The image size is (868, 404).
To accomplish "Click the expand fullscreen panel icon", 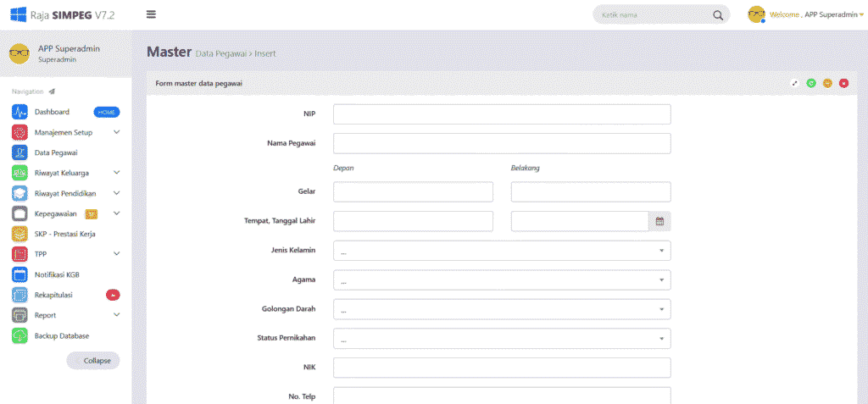I will [795, 83].
